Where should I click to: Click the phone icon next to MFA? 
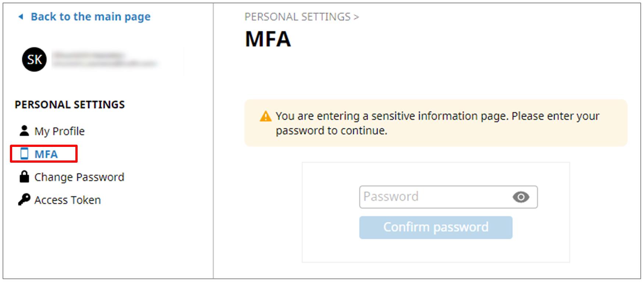click(24, 154)
